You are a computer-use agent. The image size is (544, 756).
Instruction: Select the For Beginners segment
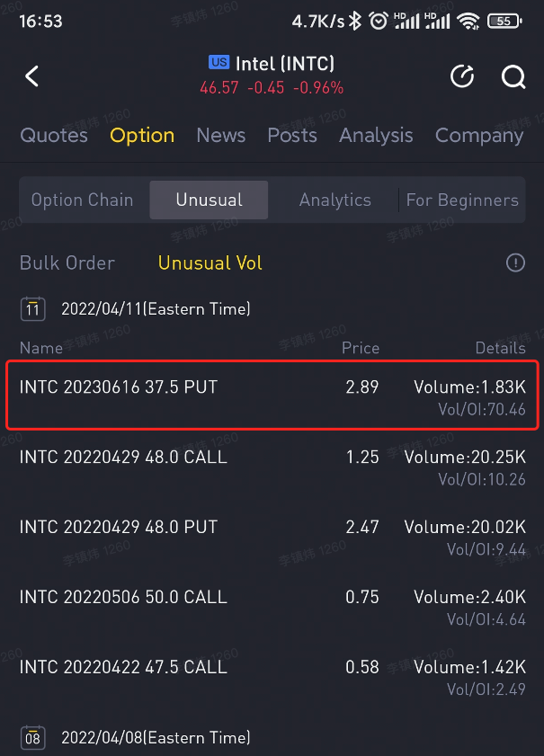462,200
